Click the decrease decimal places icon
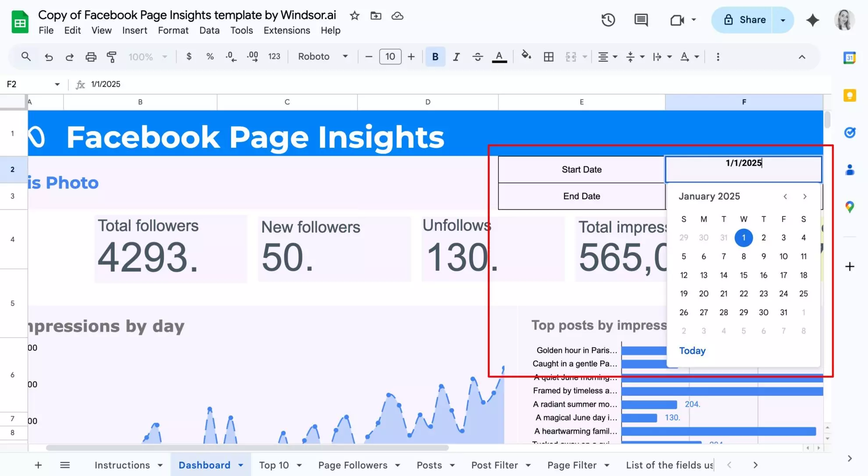This screenshot has height=476, width=868. 231,57
